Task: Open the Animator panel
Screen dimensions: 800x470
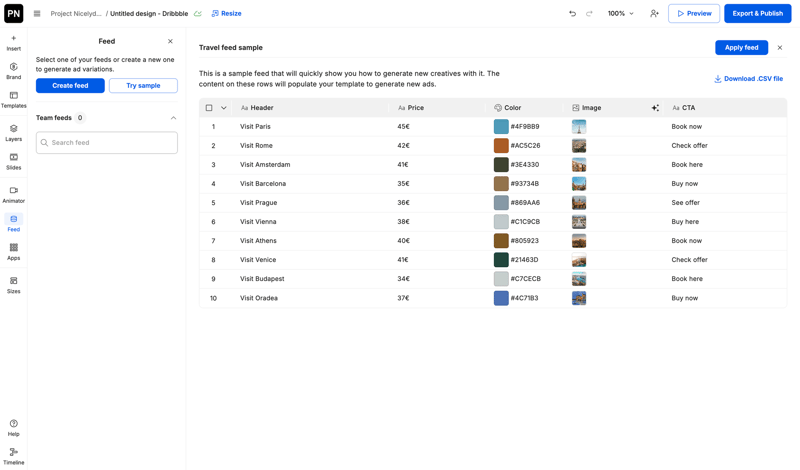Action: tap(13, 194)
